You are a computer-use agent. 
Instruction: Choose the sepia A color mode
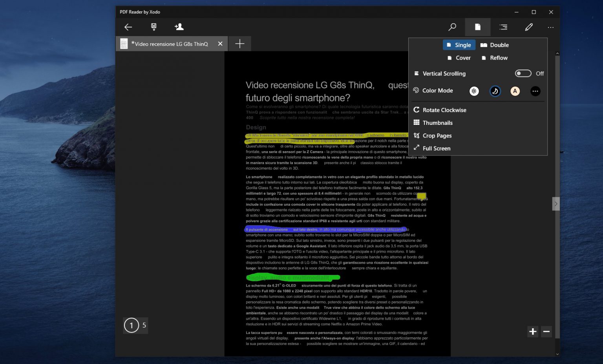(515, 91)
